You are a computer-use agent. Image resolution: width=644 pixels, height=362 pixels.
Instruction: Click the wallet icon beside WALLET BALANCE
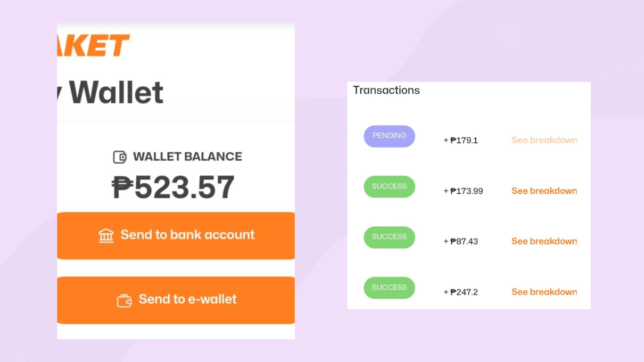pyautogui.click(x=120, y=157)
